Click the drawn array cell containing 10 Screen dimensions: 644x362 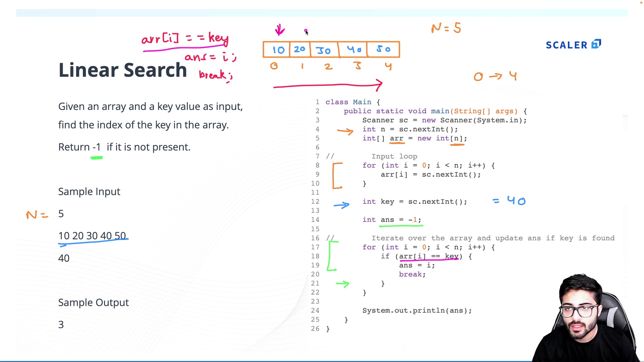click(277, 50)
